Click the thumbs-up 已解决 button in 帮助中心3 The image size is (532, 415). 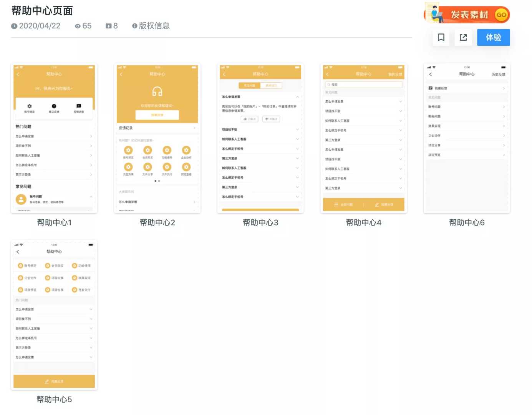click(x=250, y=119)
